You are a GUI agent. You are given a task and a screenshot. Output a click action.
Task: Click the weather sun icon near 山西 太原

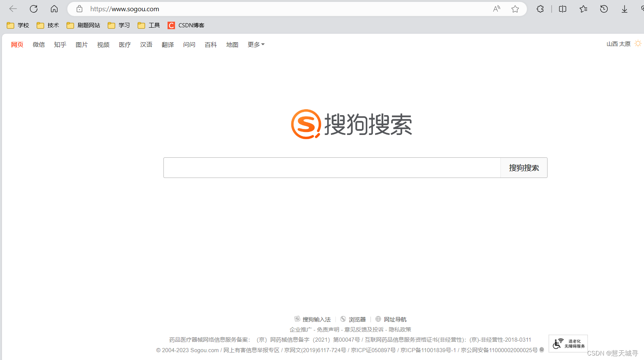[638, 44]
